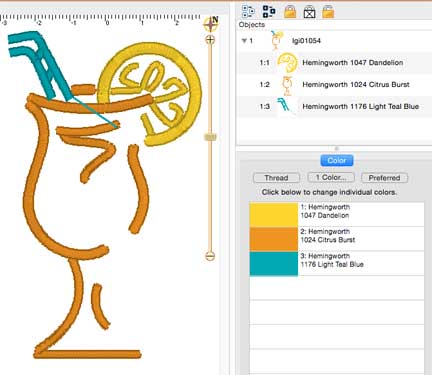The image size is (432, 375).
Task: Click the zoom in plus button
Action: [210, 40]
